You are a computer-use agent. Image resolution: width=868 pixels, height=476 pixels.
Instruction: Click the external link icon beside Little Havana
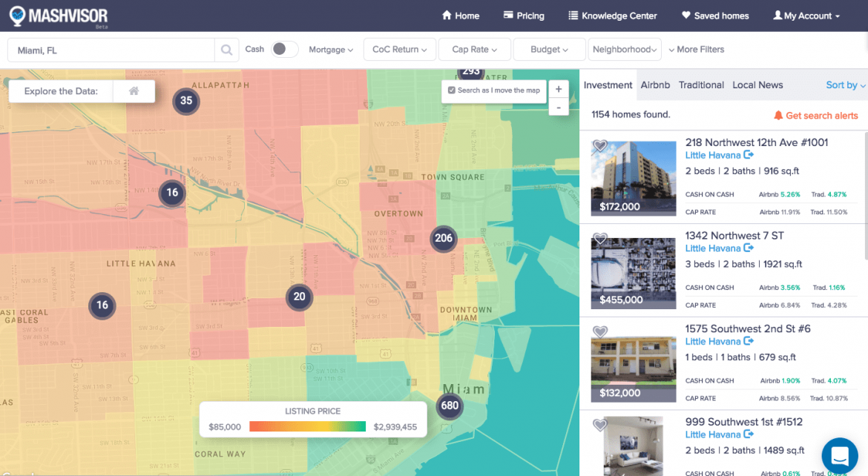coord(748,155)
